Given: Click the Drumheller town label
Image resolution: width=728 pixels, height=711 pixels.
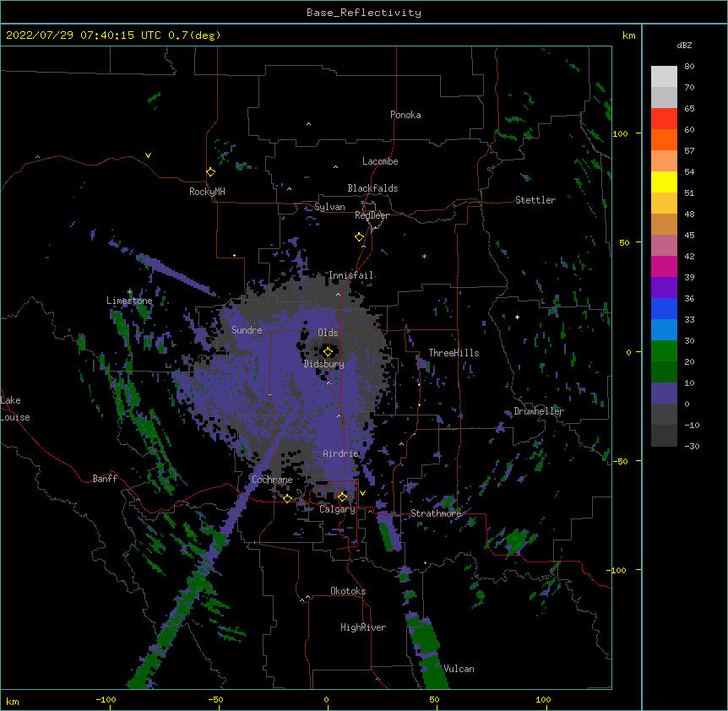Looking at the screenshot, I should (x=539, y=411).
